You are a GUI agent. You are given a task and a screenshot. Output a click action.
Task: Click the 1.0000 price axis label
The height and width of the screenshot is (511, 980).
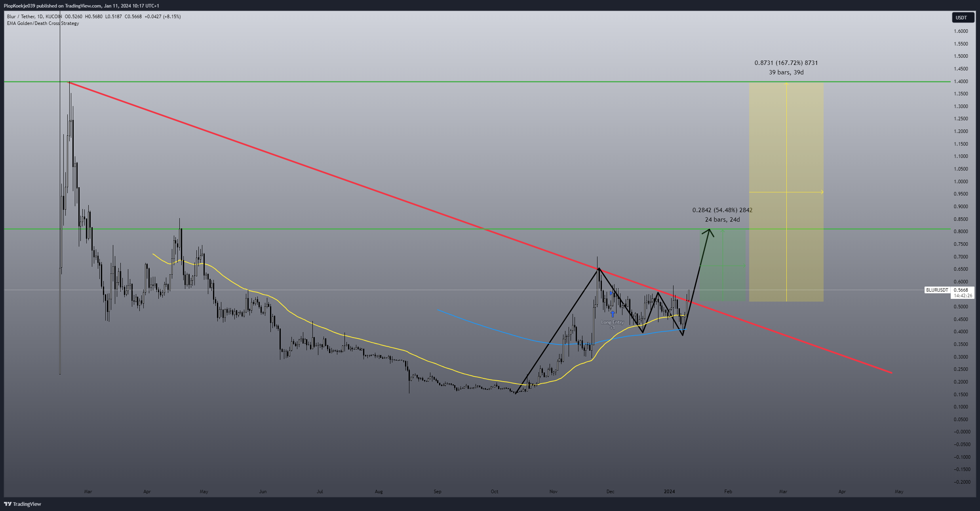961,182
